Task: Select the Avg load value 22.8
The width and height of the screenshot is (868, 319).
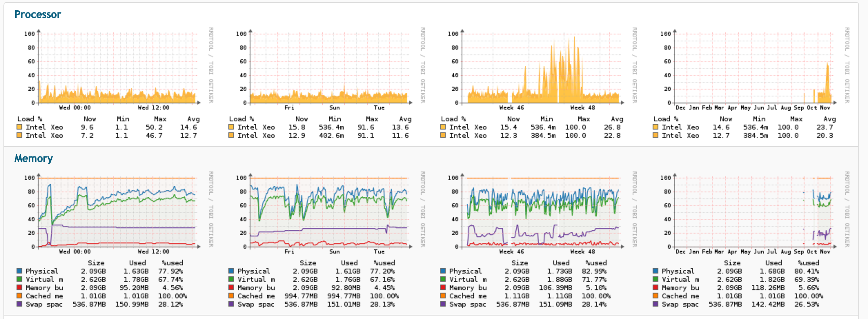Action: coord(612,135)
